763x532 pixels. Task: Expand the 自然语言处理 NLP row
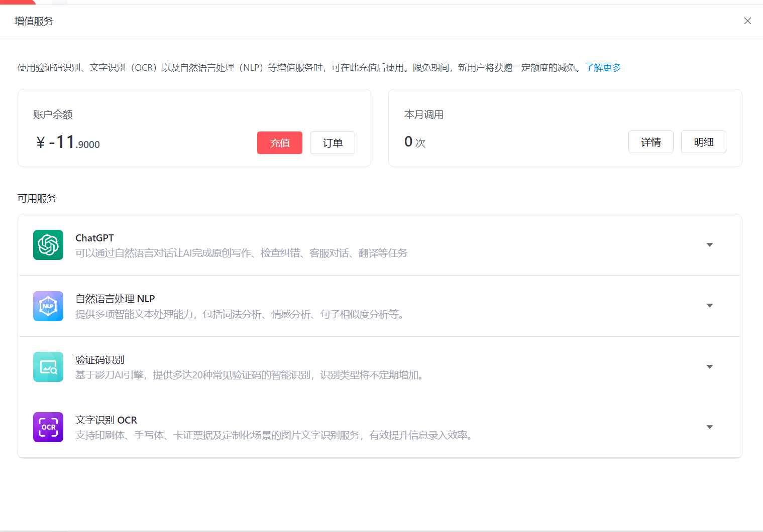(710, 306)
